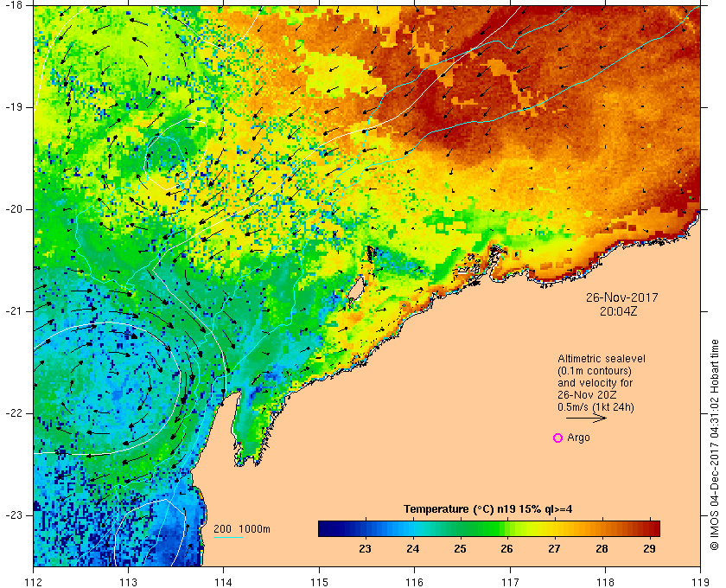Viewport: 726px width, 588px height.
Task: Click the colorbar tick label 25
Action: [460, 549]
